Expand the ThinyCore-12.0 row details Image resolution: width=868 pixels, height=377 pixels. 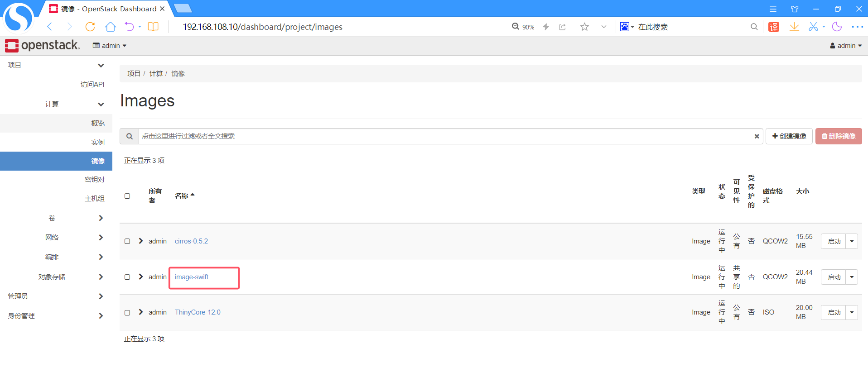141,312
